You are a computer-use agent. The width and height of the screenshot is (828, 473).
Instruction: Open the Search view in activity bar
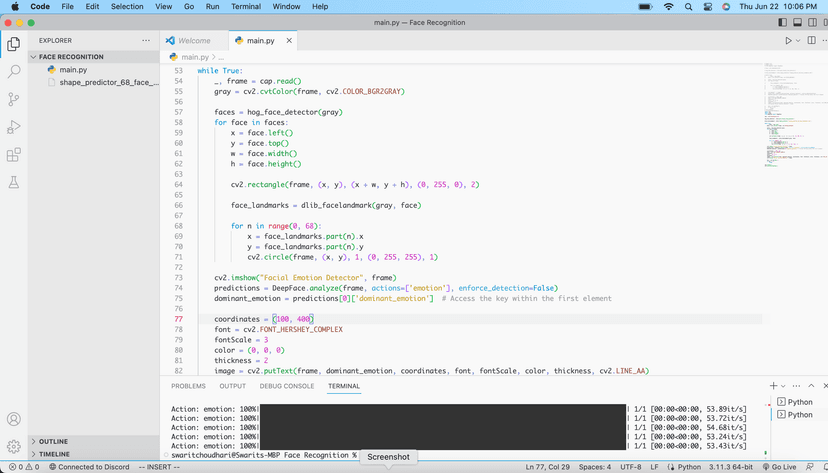14,72
